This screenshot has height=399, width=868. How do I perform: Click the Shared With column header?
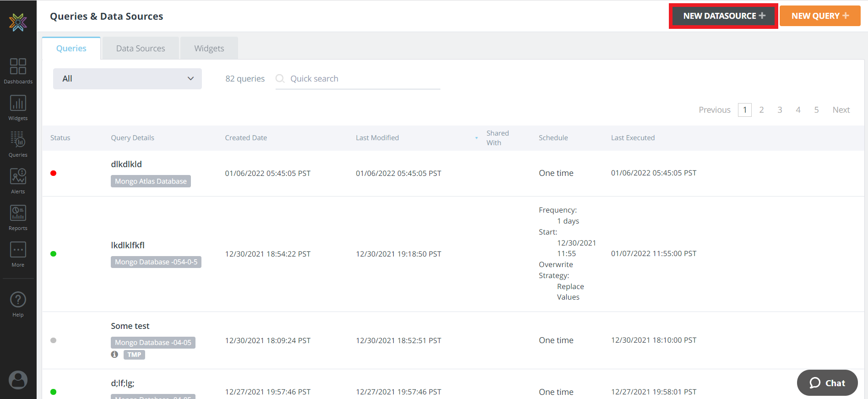[497, 138]
